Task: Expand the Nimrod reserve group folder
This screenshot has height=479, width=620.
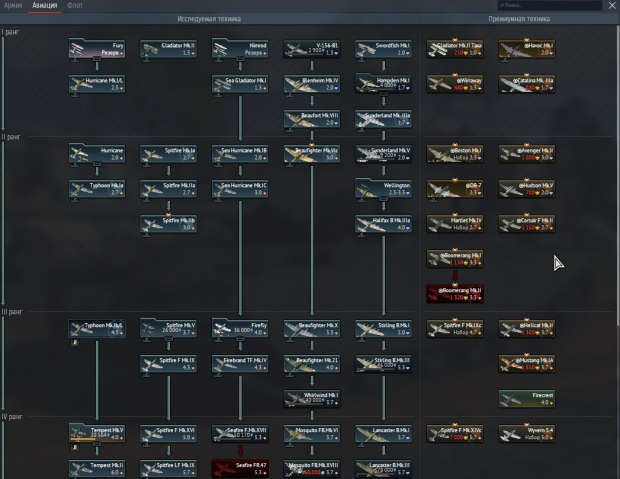Action: click(x=240, y=49)
